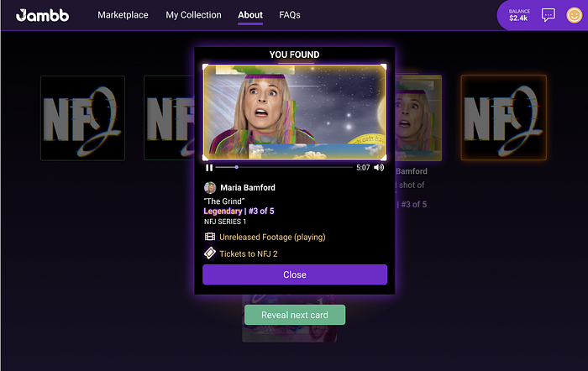Image resolution: width=588 pixels, height=371 pixels.
Task: Close the You Found dialog
Action: pos(295,274)
